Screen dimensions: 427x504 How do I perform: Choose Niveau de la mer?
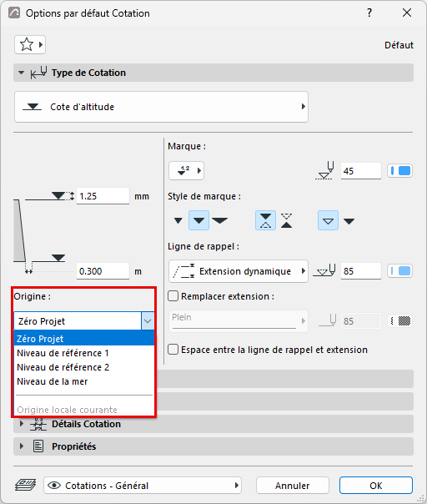(x=84, y=381)
